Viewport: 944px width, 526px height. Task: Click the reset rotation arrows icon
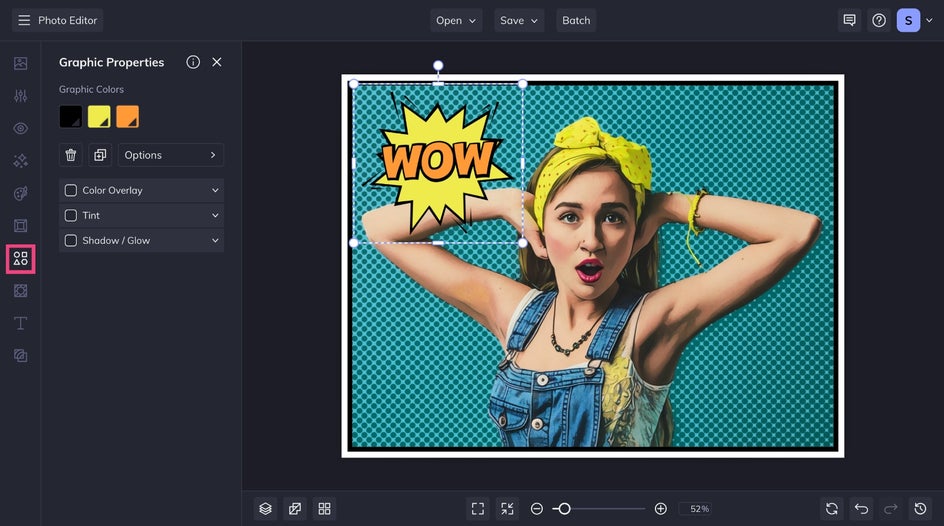pyautogui.click(x=832, y=509)
